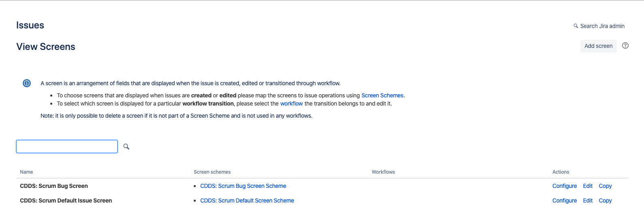Viewport: 644px width, 209px height.
Task: Edit the CDDS: Scrum Bug Screen
Action: pos(588,186)
